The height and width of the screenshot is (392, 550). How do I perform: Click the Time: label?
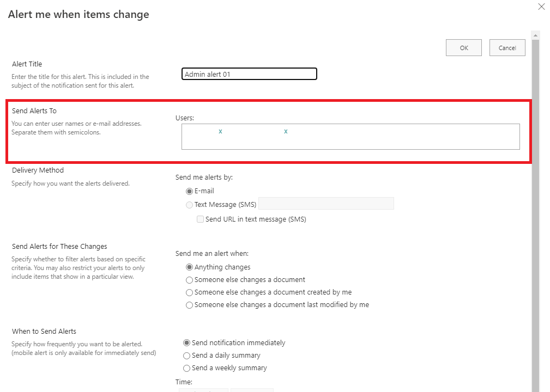(184, 382)
